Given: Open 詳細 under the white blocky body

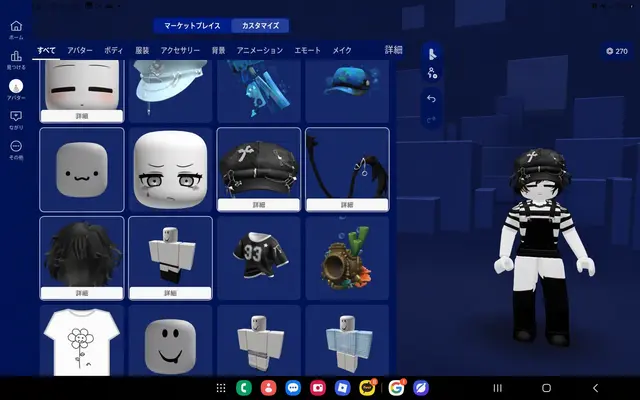Looking at the screenshot, I should [x=170, y=293].
